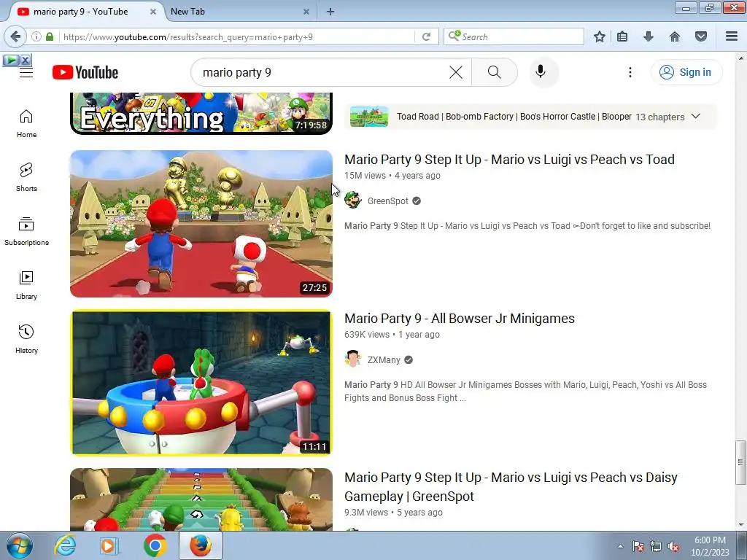The width and height of the screenshot is (747, 560).
Task: Click the Firefox back arrow button
Action: click(x=15, y=36)
